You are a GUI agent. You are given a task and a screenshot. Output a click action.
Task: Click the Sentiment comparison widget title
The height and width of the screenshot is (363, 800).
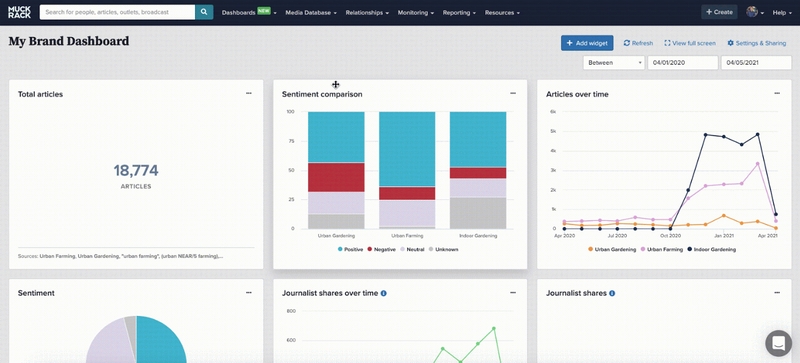click(322, 94)
